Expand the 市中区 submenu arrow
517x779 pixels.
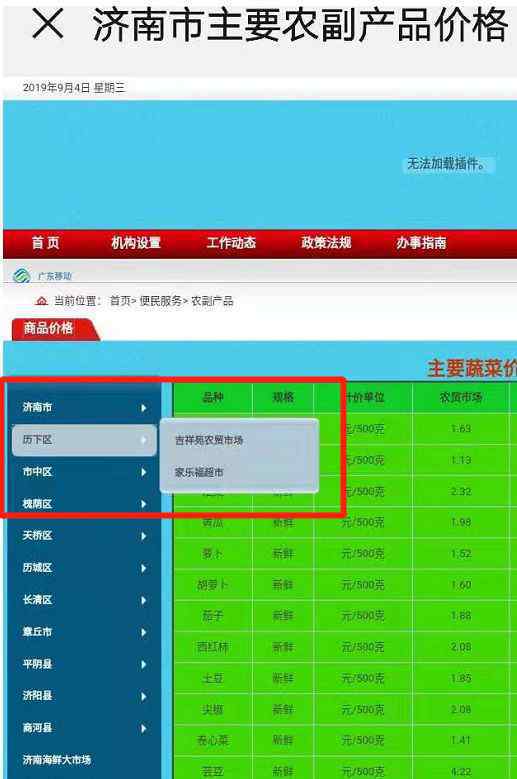(x=144, y=472)
